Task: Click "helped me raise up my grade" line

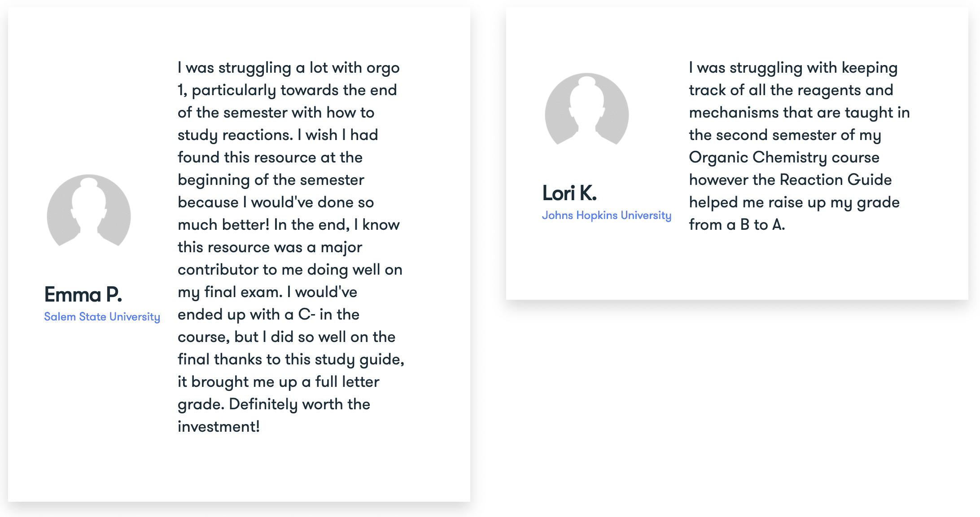Action: 794,202
